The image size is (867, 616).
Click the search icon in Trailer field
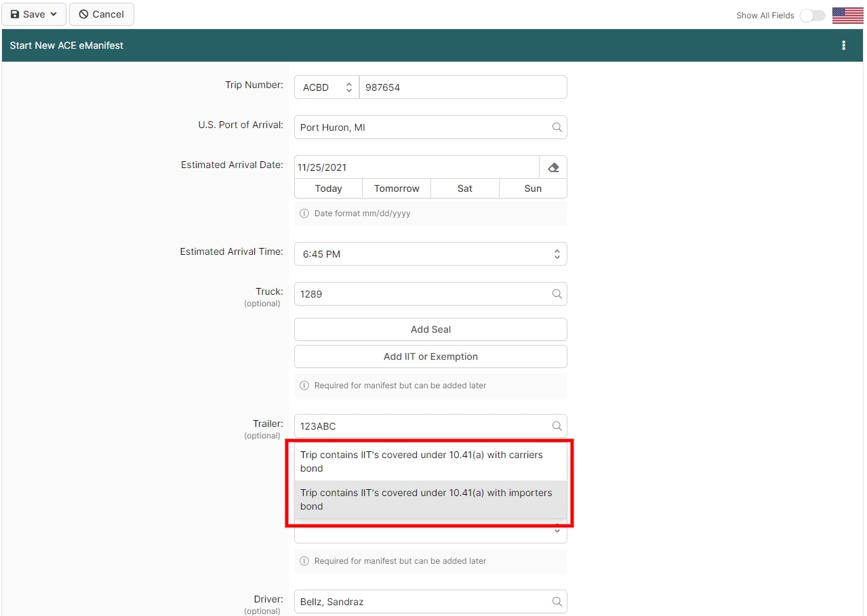click(x=557, y=426)
